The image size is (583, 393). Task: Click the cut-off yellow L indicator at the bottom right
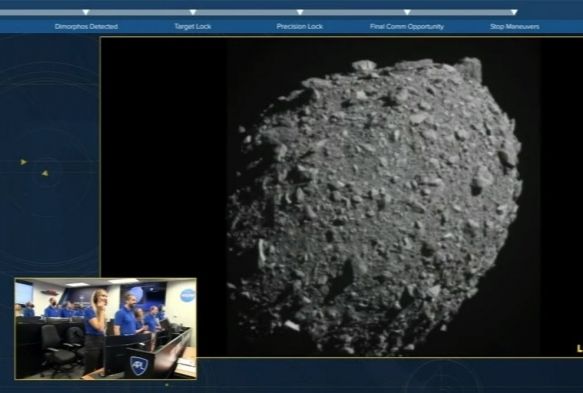(x=580, y=349)
